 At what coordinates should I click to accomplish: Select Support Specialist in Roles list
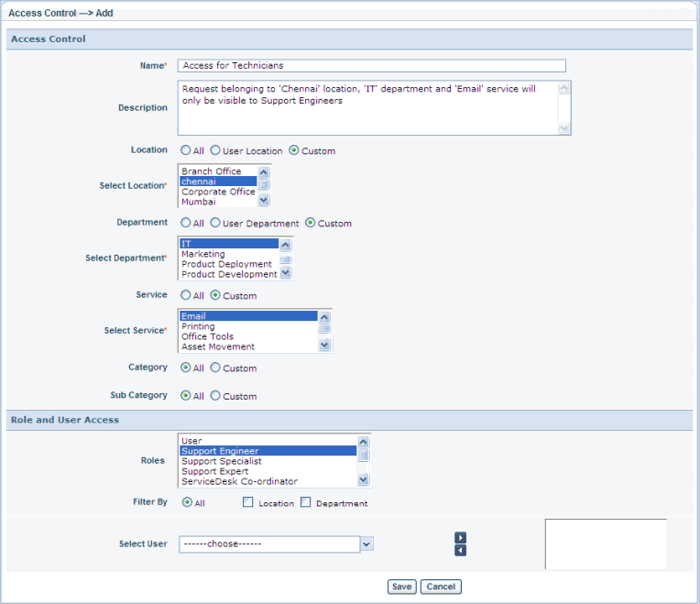tap(266, 461)
